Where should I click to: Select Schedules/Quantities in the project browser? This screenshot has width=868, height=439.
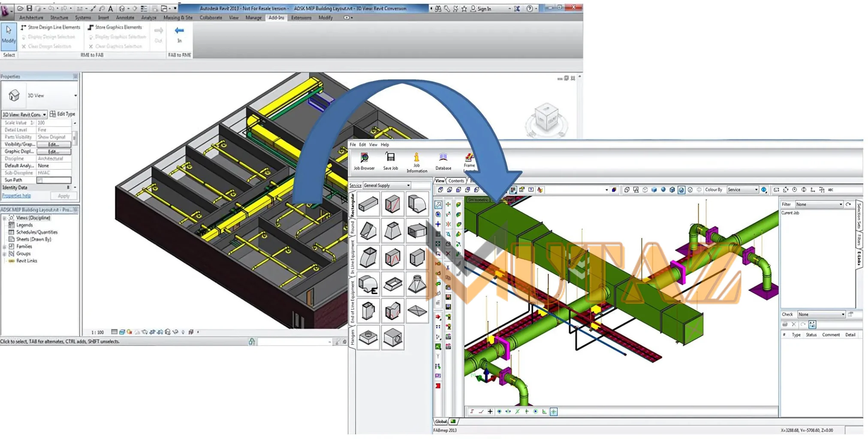(x=37, y=232)
